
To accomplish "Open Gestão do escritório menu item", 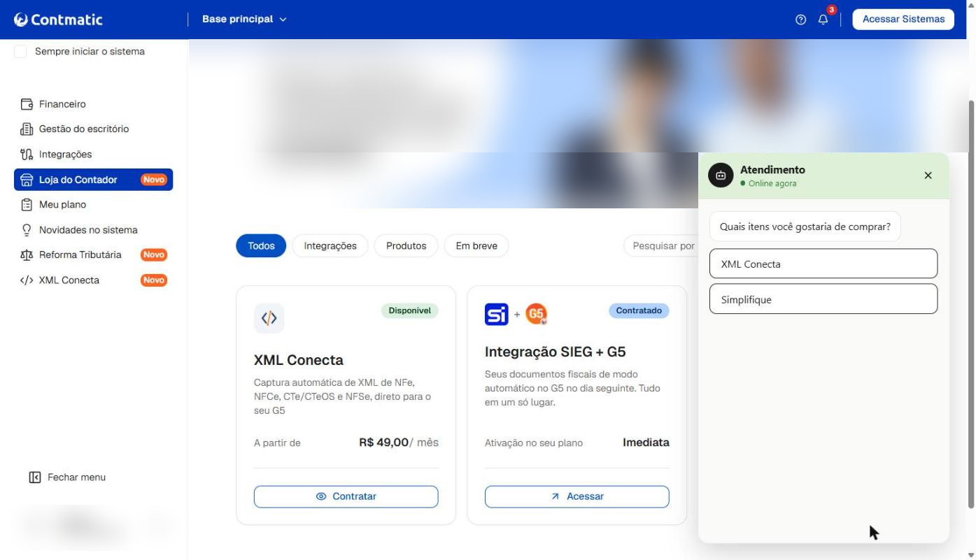I will (93, 129).
